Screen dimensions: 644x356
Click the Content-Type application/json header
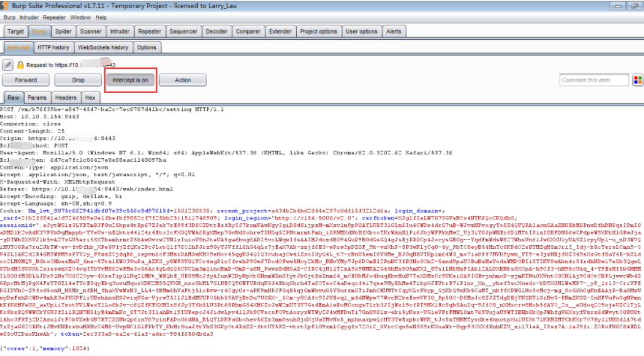tap(54, 168)
